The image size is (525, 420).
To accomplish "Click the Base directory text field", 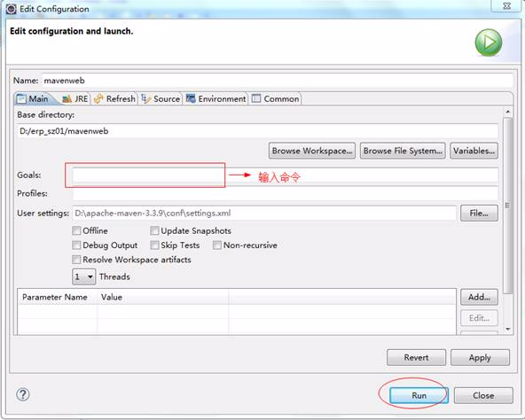I will (x=257, y=131).
